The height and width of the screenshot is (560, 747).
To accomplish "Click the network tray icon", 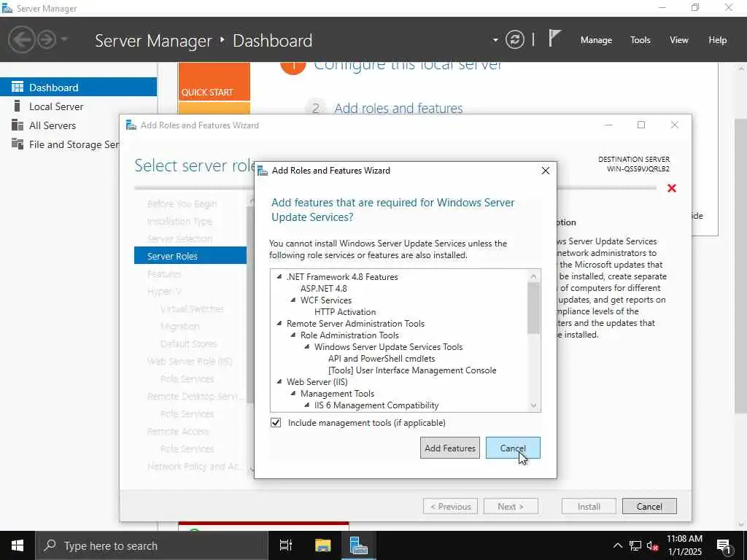I will [x=635, y=545].
